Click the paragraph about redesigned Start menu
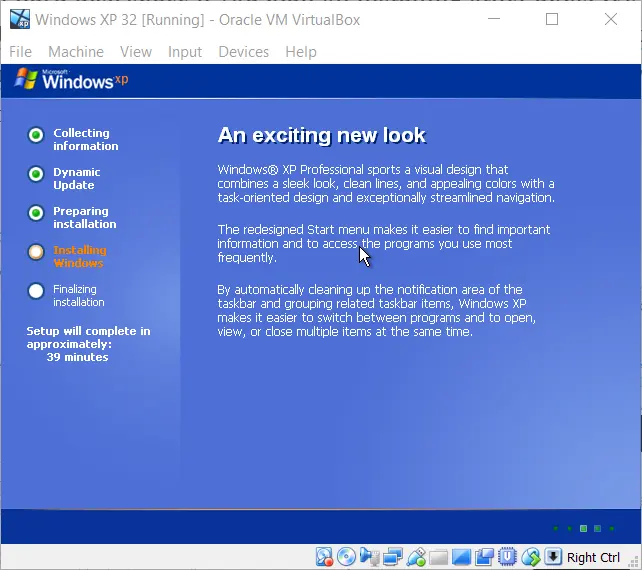This screenshot has width=642, height=570. 384,244
